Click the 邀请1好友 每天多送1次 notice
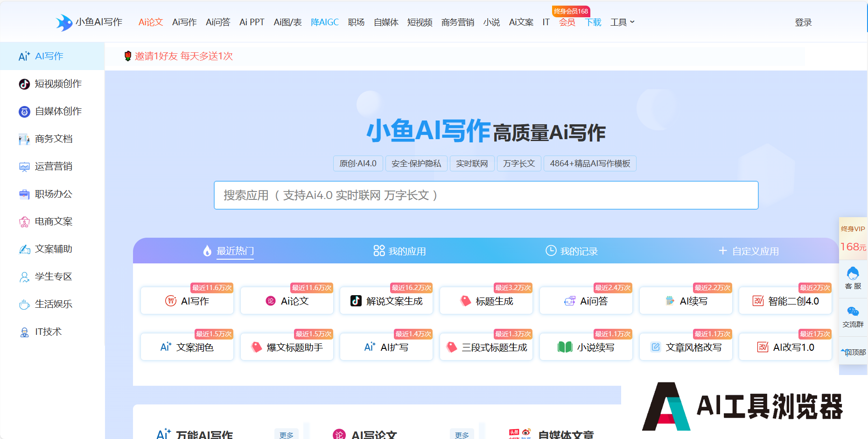The width and height of the screenshot is (868, 439). pos(183,56)
